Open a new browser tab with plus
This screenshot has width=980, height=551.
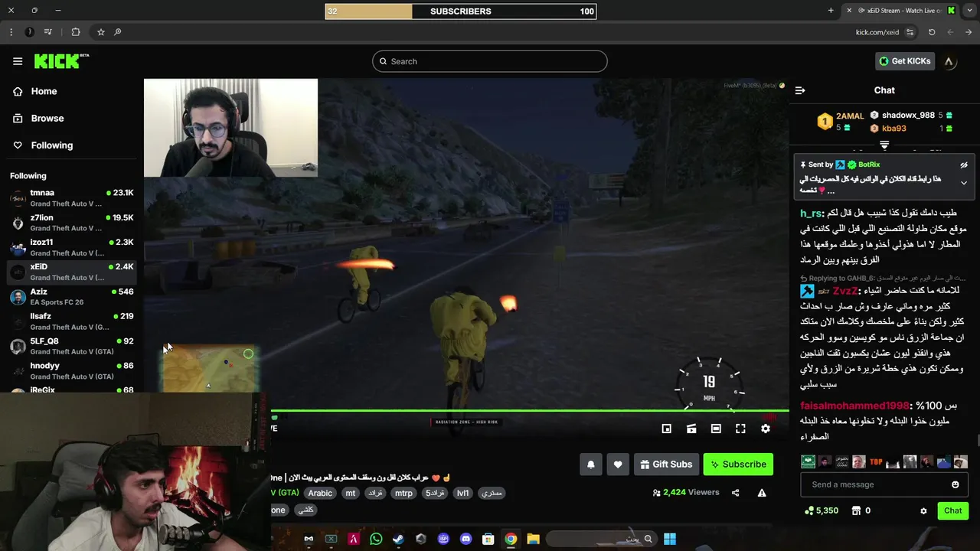coord(831,11)
